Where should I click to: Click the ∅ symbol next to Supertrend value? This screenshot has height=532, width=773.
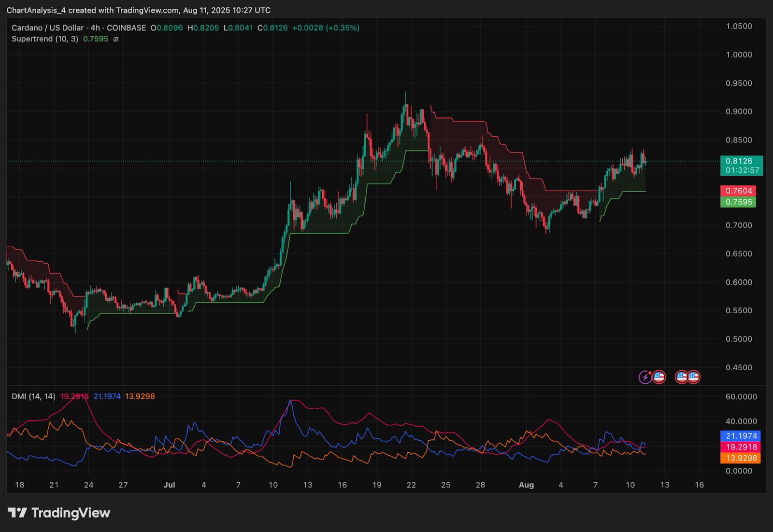pos(115,39)
